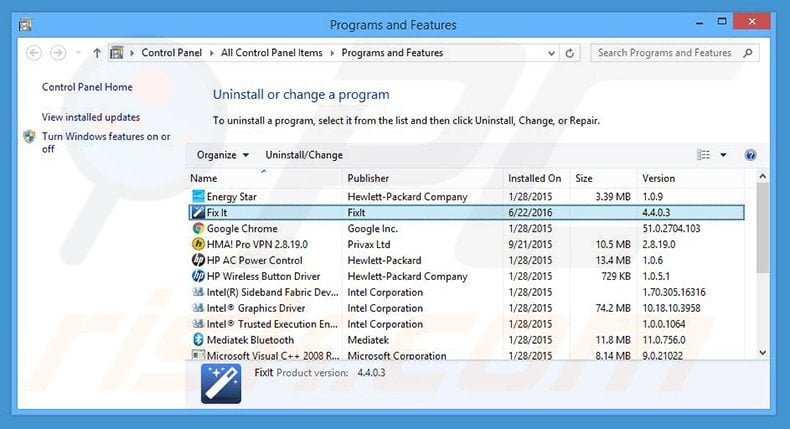This screenshot has width=790, height=429.
Task: Click All Control Panel Items breadcrumb
Action: coord(272,52)
